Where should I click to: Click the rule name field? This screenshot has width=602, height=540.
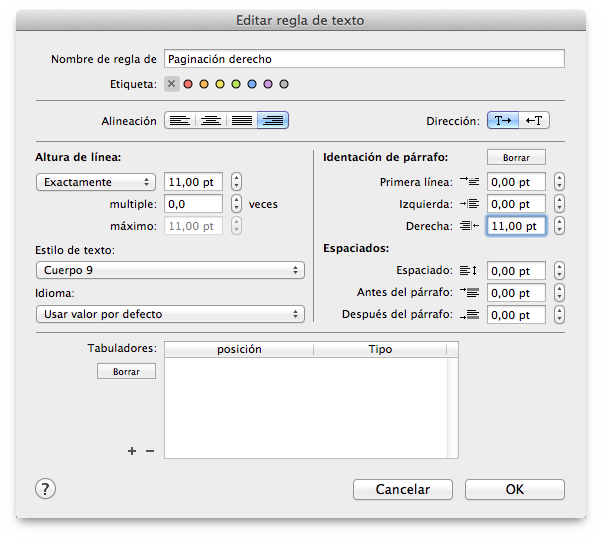click(364, 59)
